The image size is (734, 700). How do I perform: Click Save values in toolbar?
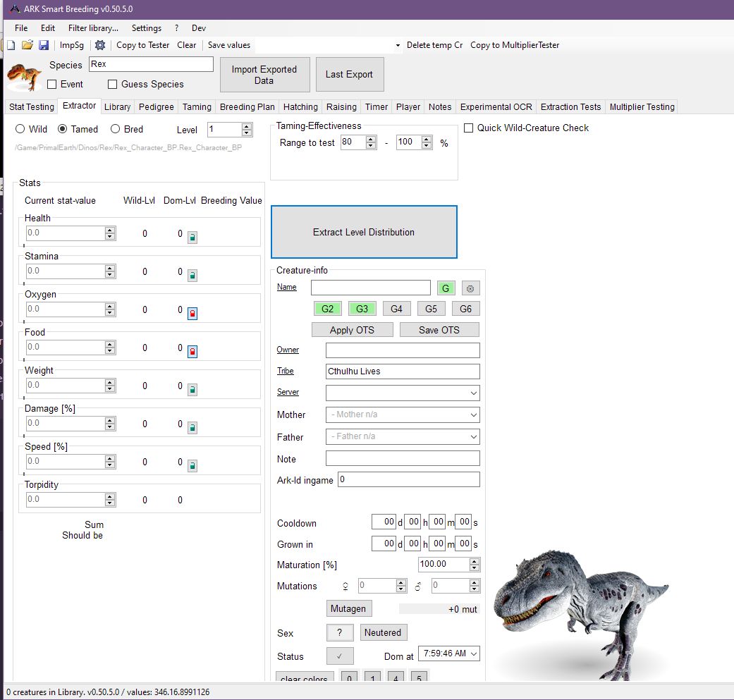coord(229,45)
